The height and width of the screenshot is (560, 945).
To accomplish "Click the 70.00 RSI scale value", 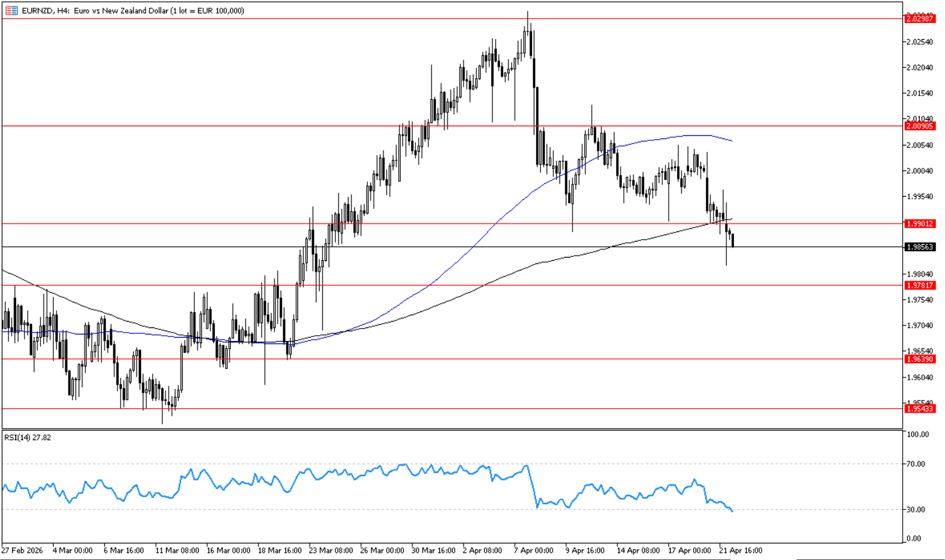I will pyautogui.click(x=916, y=464).
